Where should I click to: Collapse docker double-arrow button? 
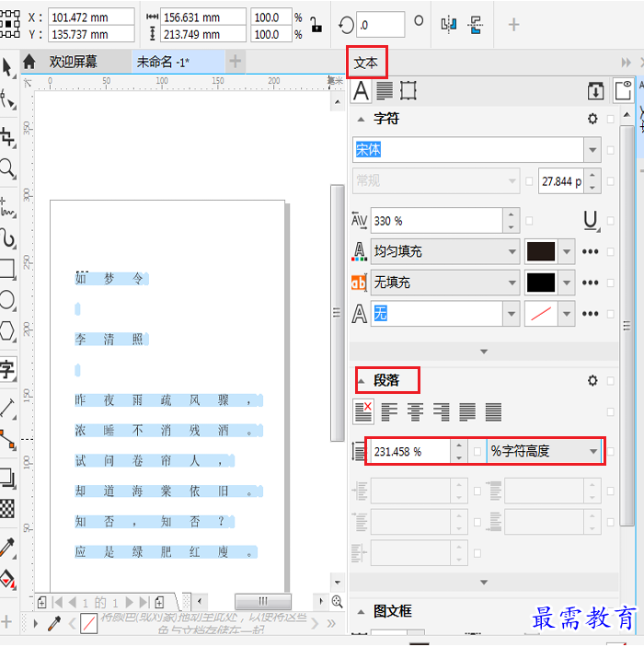coord(626,63)
